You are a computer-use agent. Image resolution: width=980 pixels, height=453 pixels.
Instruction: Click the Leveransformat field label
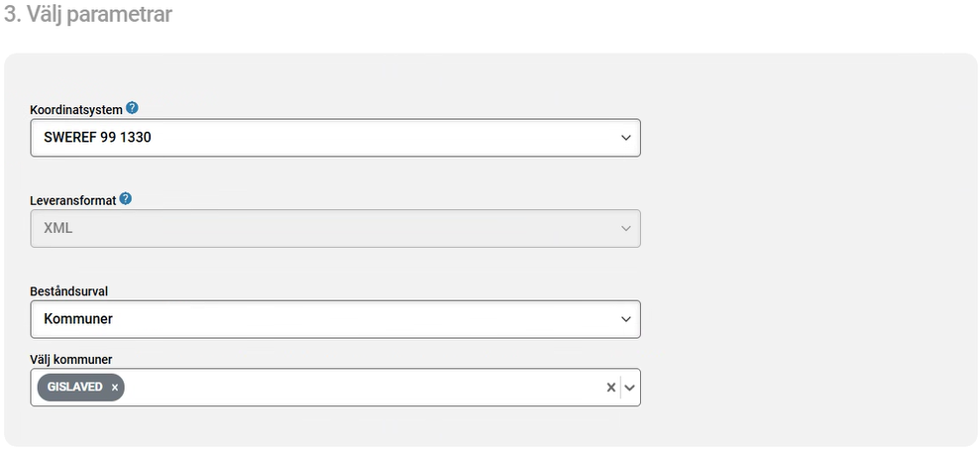pos(73,199)
